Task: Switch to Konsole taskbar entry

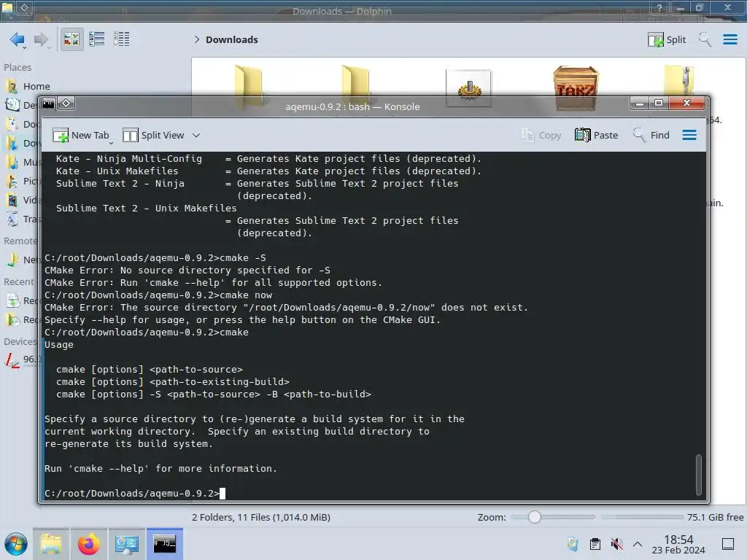Action: pos(164,544)
